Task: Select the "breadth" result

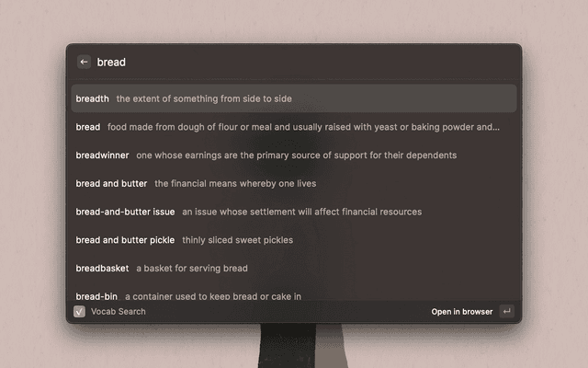Action: click(x=92, y=98)
